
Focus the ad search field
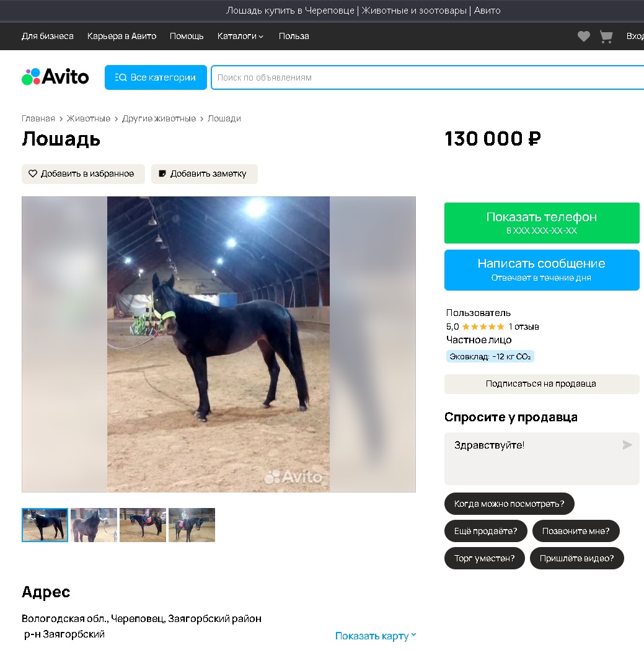(x=428, y=77)
